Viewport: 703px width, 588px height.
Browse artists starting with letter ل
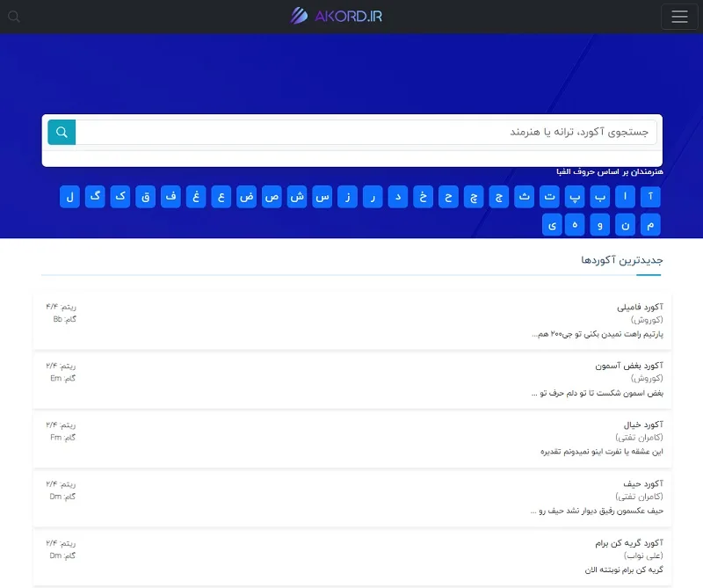click(x=69, y=197)
